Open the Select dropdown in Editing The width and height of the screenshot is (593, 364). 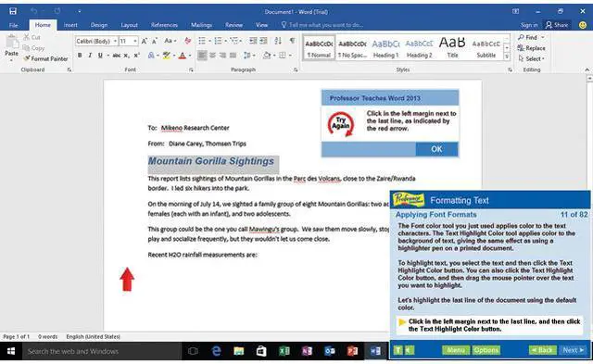tap(531, 59)
